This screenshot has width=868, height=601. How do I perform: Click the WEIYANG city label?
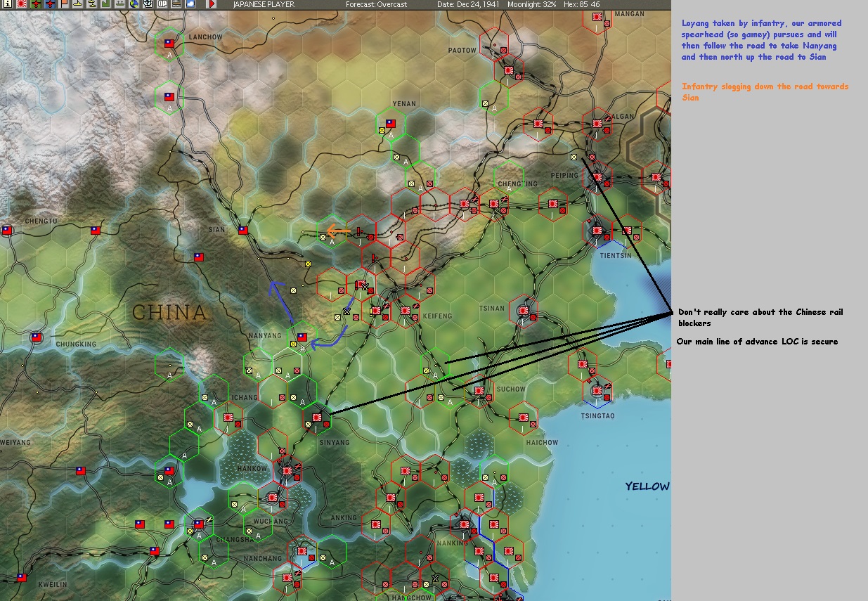[x=15, y=443]
